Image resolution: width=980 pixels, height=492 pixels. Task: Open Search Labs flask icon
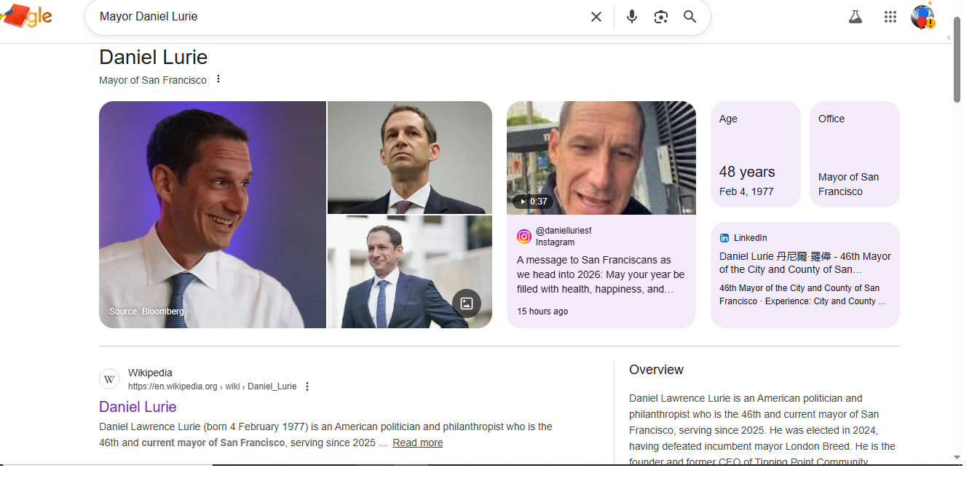(x=855, y=17)
